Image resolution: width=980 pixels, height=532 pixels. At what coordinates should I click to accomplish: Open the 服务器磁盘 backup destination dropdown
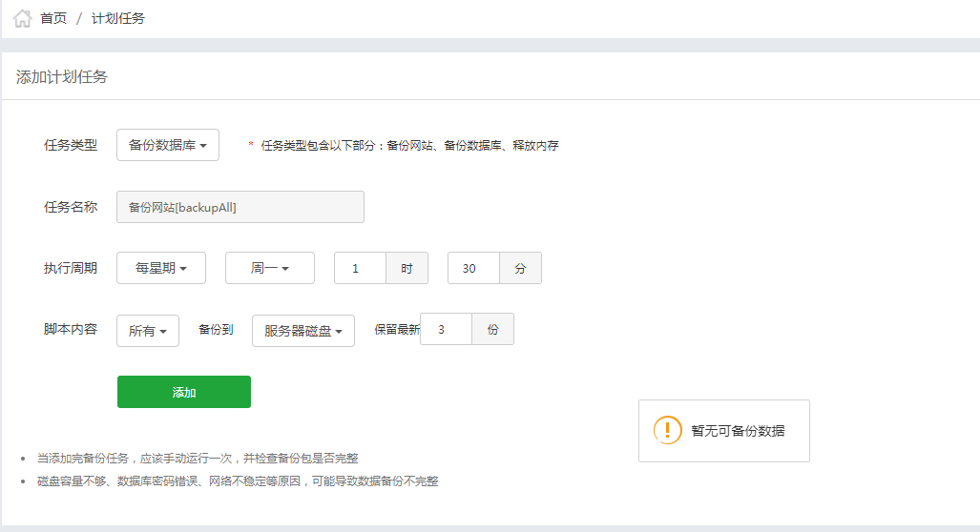(303, 330)
